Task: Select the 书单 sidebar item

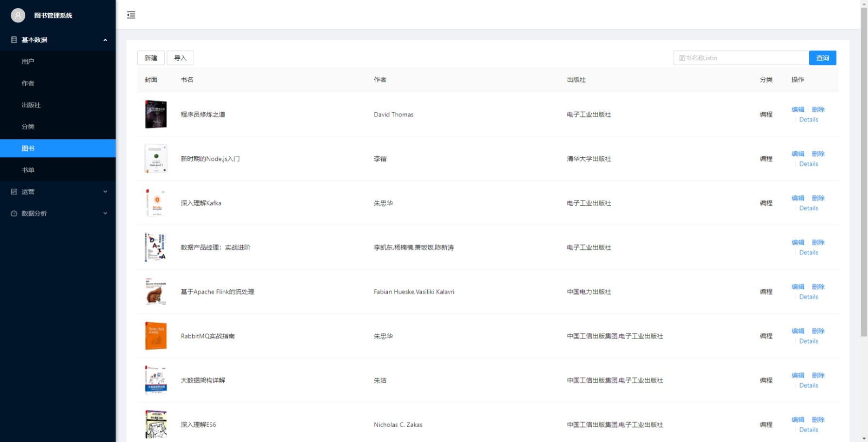Action: click(28, 170)
